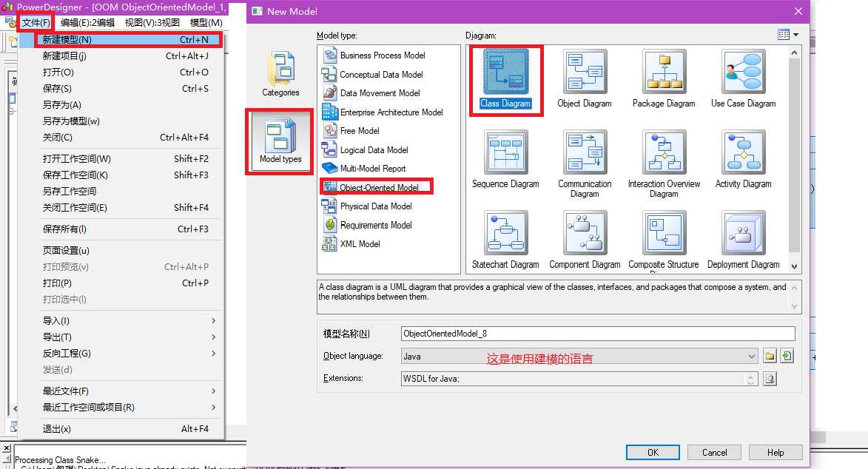Select Requirements Model type
868x469 pixels.
coord(368,225)
